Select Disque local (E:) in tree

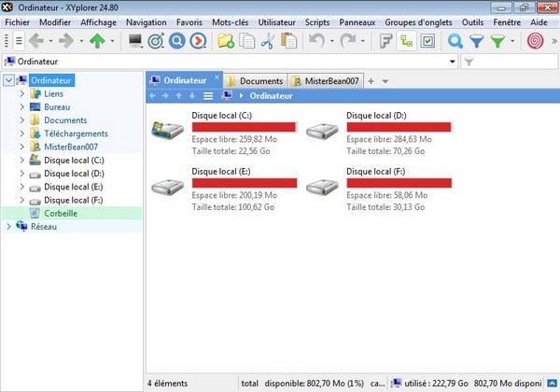click(74, 187)
